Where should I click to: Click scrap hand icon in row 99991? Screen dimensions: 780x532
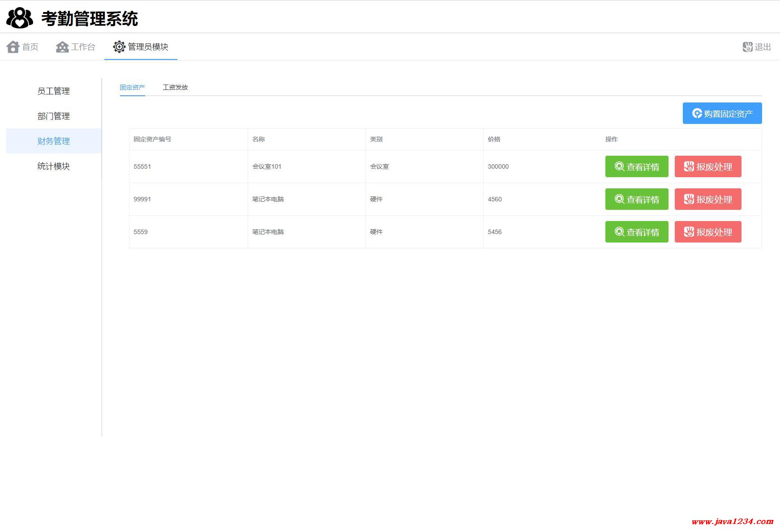coord(689,199)
